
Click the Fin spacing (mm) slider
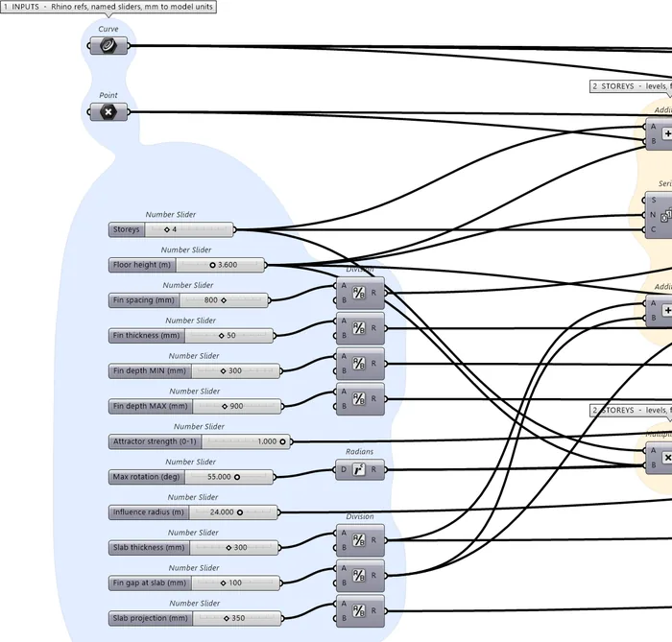[188, 300]
